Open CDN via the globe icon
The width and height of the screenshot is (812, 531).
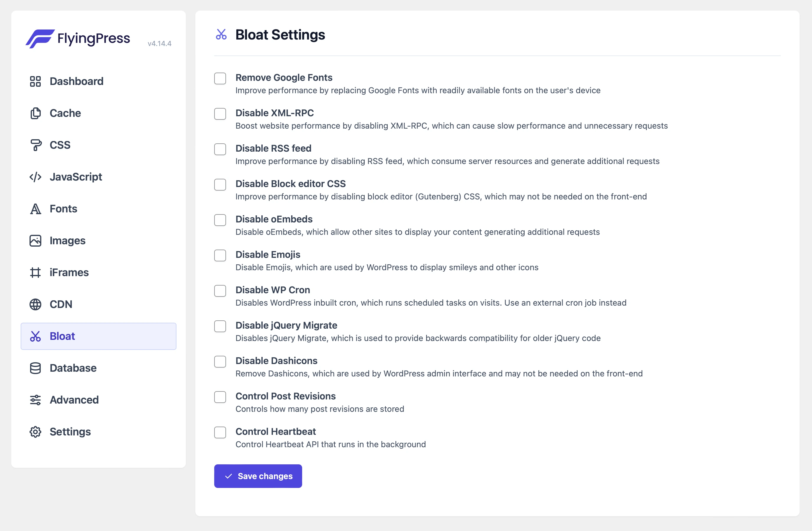(x=35, y=304)
